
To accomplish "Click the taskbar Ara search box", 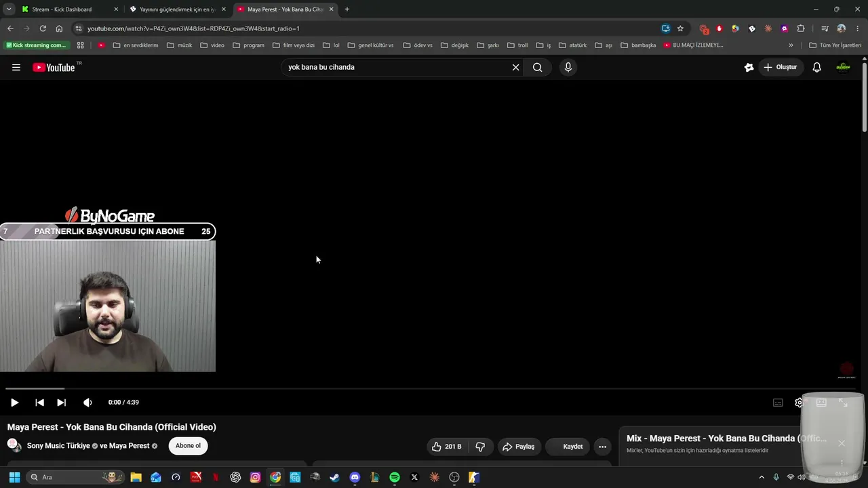I will tap(75, 477).
